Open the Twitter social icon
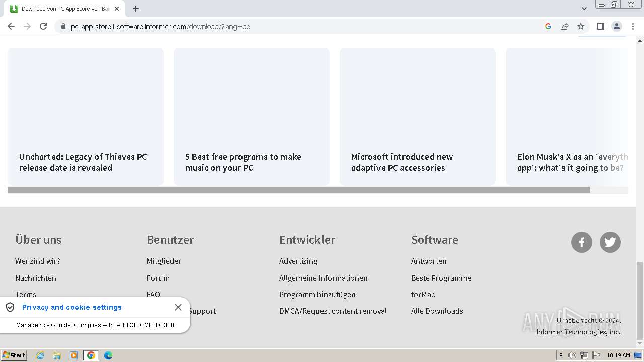The height and width of the screenshot is (362, 644). click(610, 242)
